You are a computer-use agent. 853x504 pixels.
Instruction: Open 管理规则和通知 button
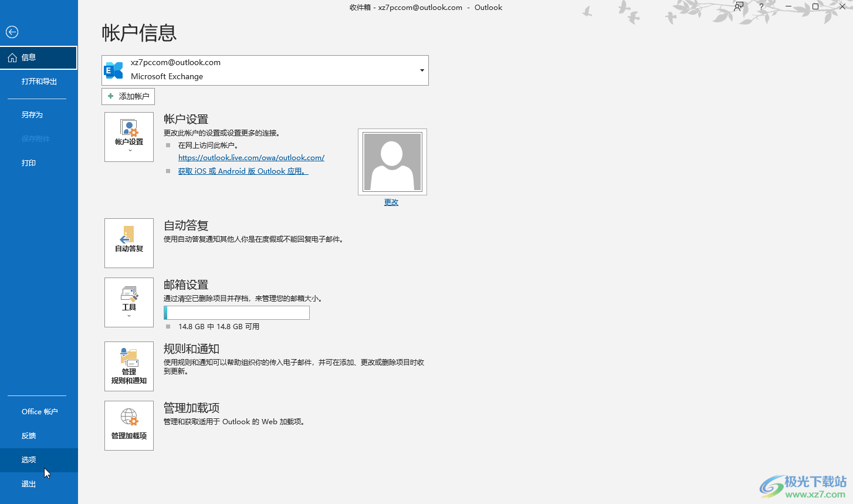tap(129, 366)
